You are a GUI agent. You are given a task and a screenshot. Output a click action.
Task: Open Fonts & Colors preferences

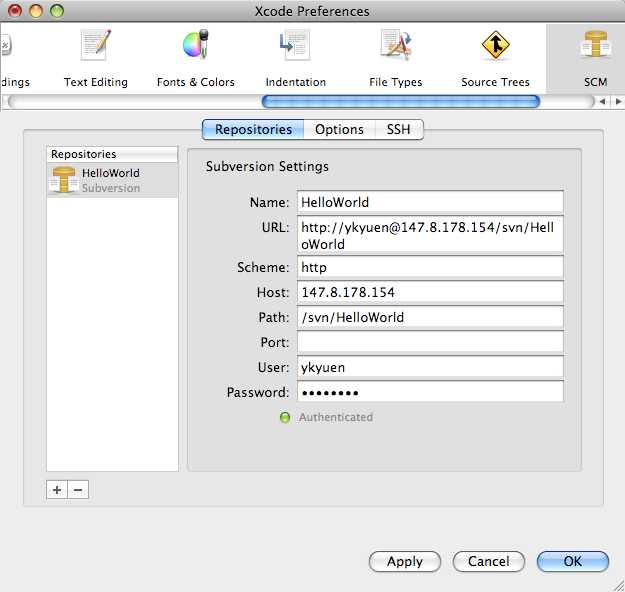[x=195, y=57]
